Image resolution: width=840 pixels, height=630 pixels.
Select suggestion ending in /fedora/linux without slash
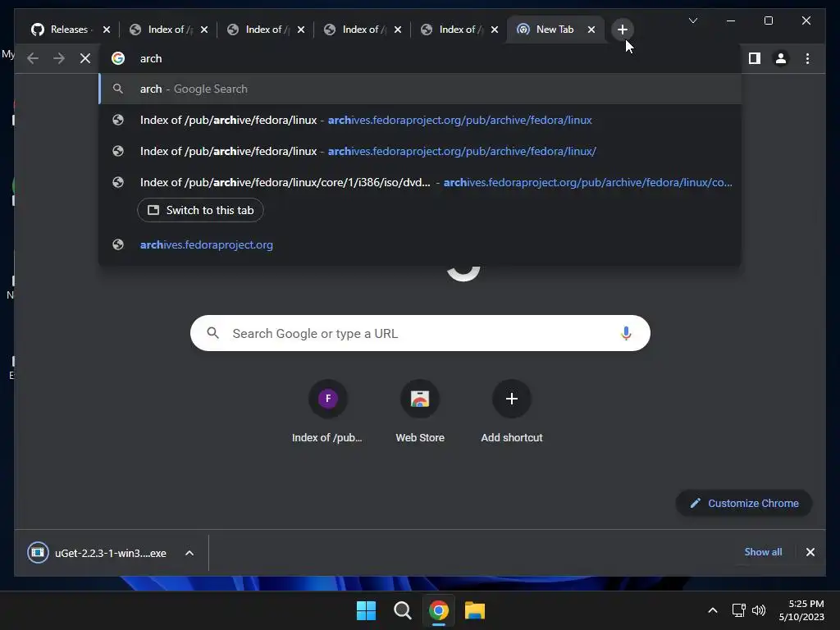(421, 120)
